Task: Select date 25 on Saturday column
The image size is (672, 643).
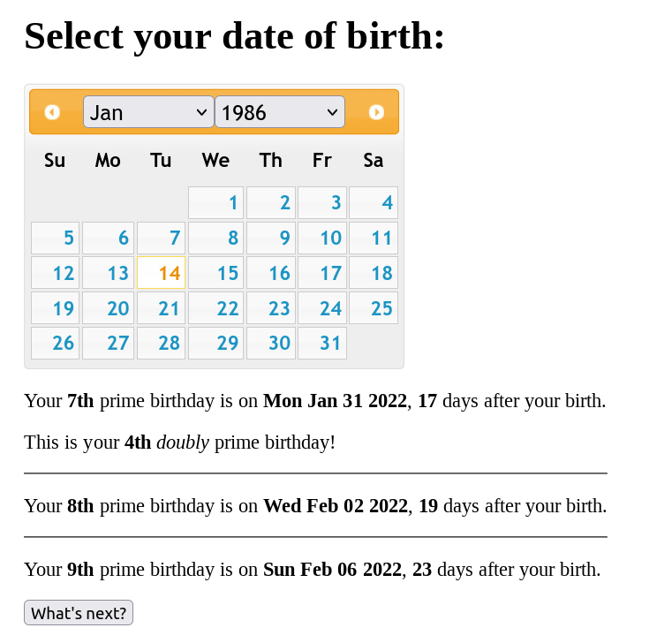Action: [x=374, y=308]
